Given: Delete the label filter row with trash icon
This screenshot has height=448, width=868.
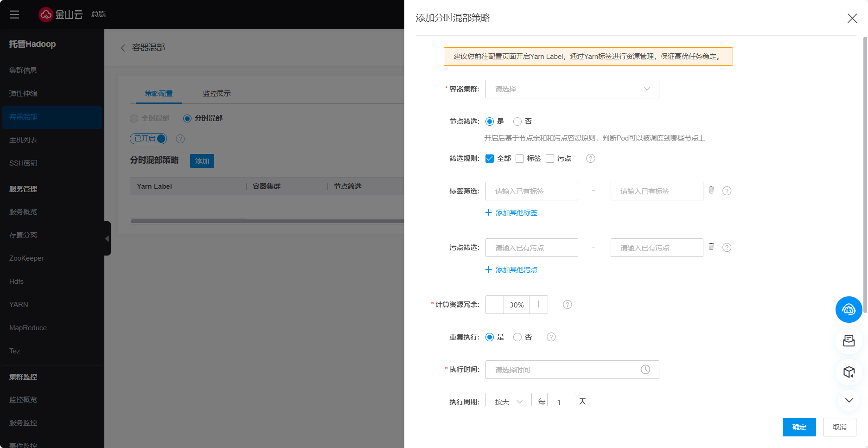Looking at the screenshot, I should tap(711, 190).
